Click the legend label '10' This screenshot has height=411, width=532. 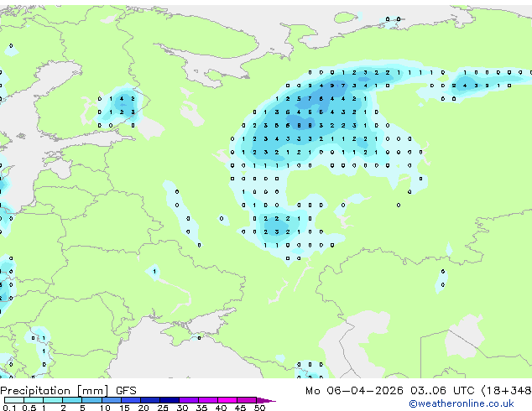(x=105, y=408)
